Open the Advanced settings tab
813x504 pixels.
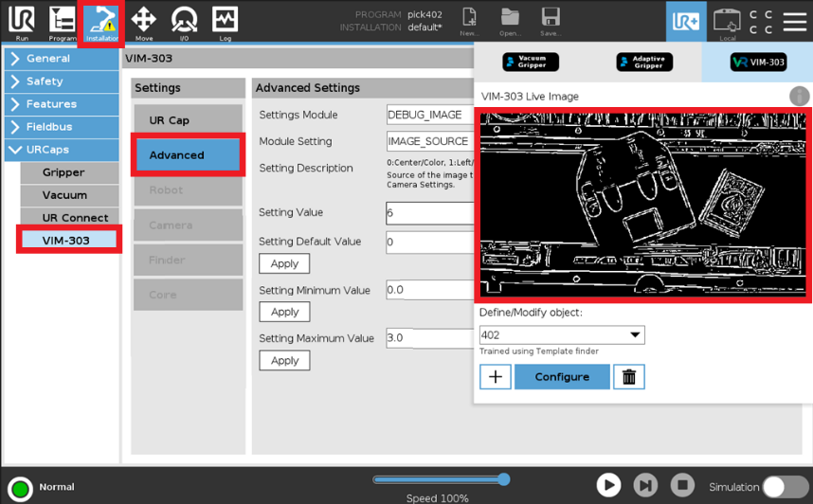188,155
